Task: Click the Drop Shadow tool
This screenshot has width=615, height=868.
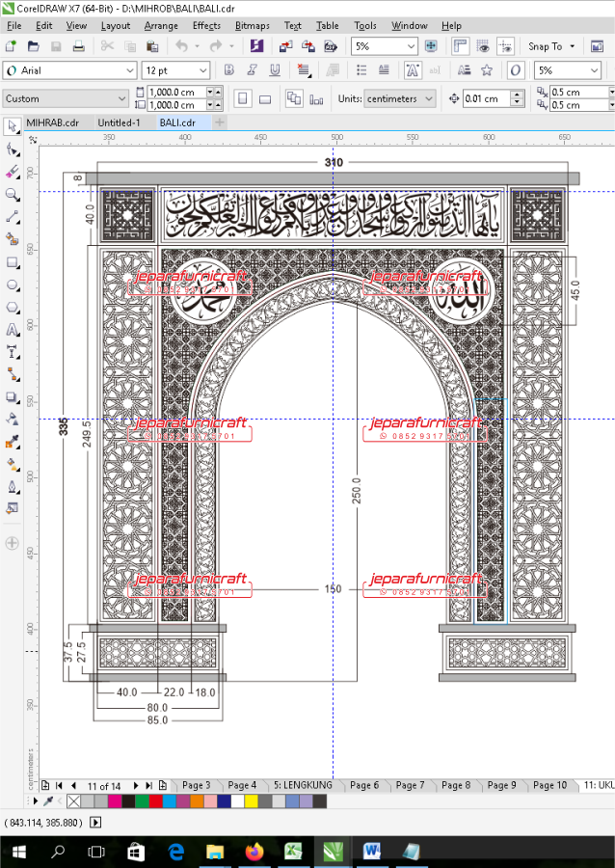Action: coord(13,397)
